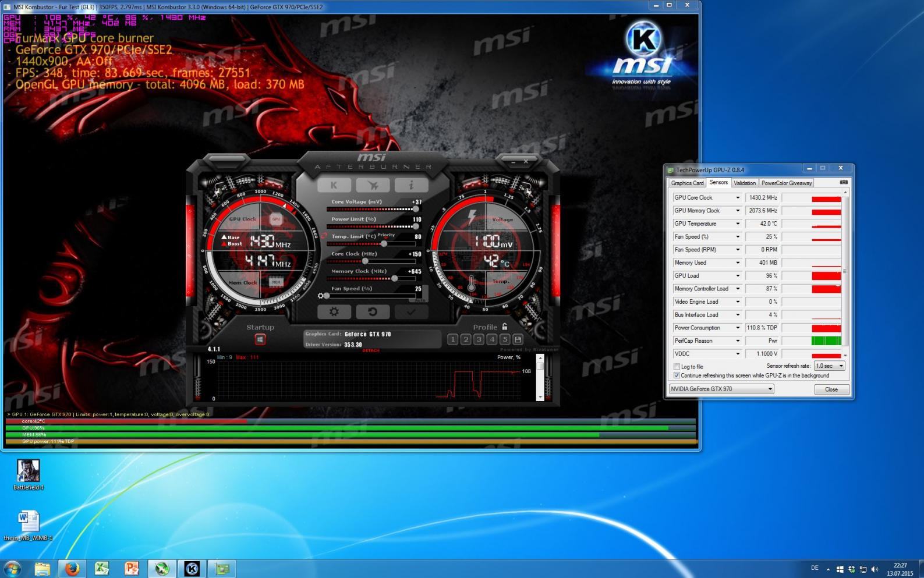Expand GPU Temperature sensor dropdown

click(x=738, y=224)
